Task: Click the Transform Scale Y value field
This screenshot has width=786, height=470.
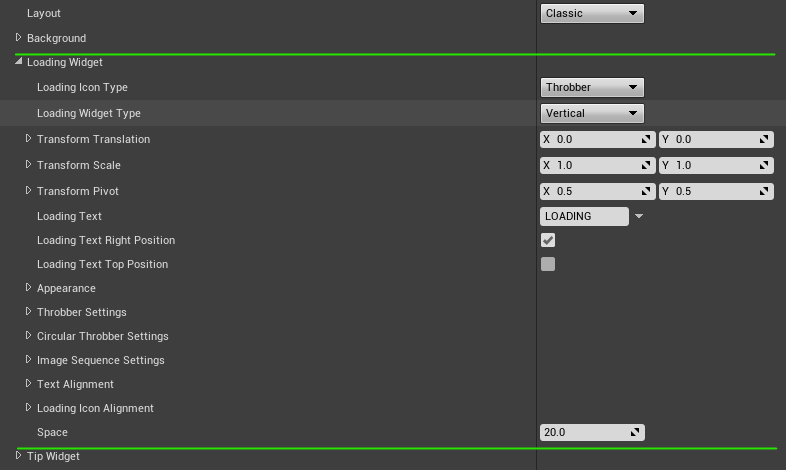Action: (716, 165)
